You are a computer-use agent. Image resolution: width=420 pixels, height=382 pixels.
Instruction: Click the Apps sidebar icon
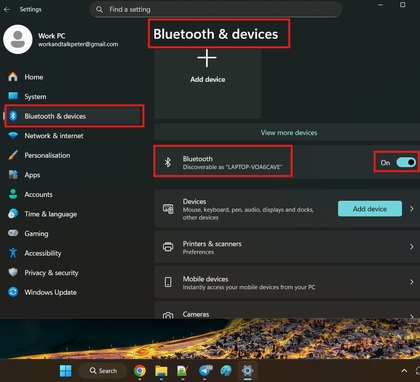(13, 175)
